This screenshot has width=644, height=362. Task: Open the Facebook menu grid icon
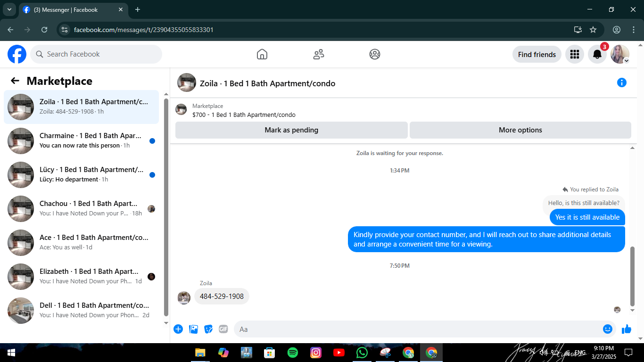(574, 54)
